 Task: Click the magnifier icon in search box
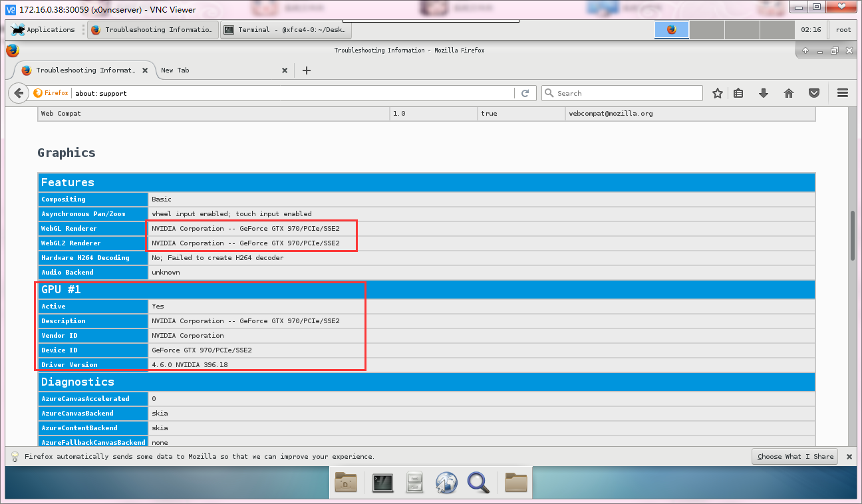coord(549,93)
